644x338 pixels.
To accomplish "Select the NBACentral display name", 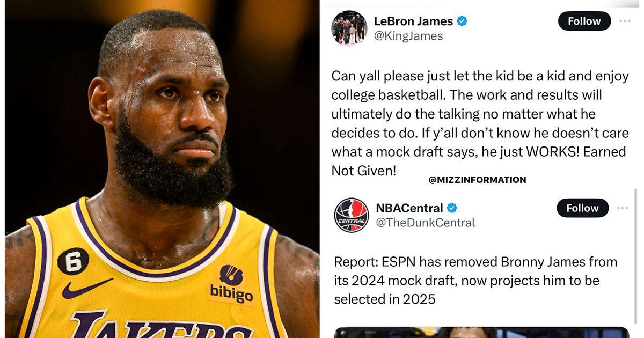I will click(x=409, y=208).
